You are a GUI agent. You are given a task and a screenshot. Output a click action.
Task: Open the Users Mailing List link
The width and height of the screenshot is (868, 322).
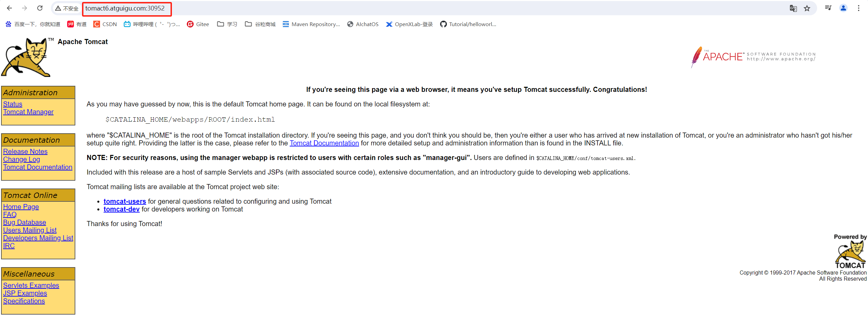(30, 230)
